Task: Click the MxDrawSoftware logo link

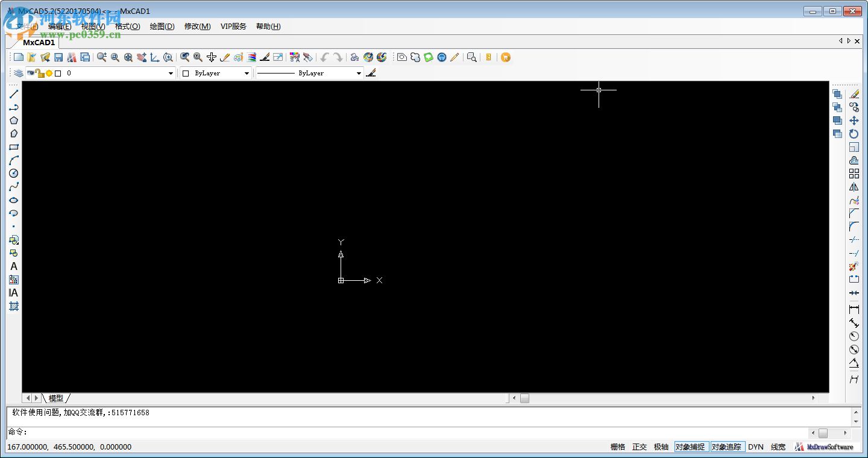Action: pyautogui.click(x=824, y=447)
